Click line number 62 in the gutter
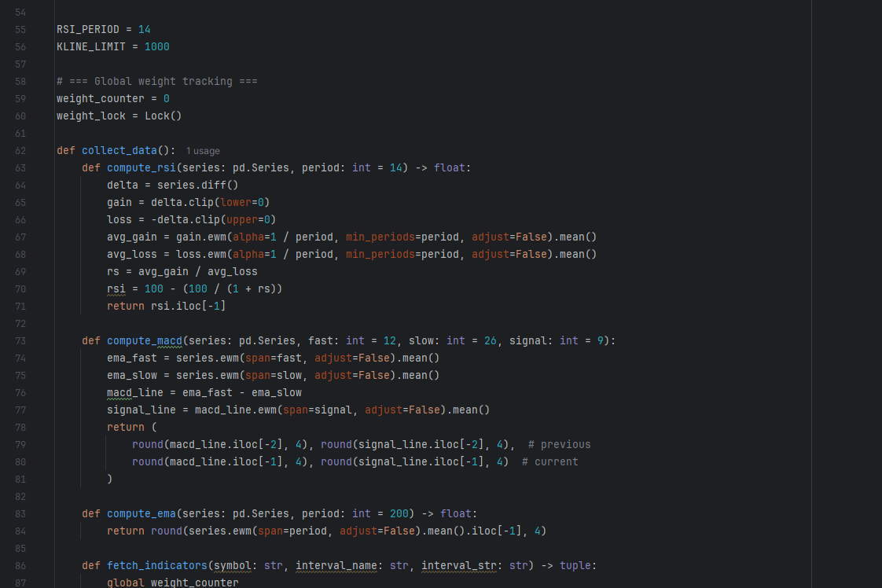Screen dimensions: 882x588 click(20, 150)
